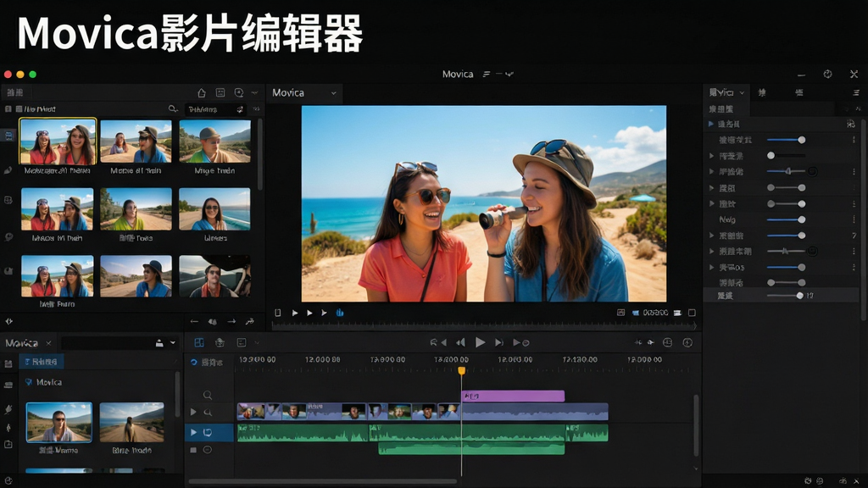
Task: Click the preview scrubber bar below the preview buttons
Action: tap(484, 326)
